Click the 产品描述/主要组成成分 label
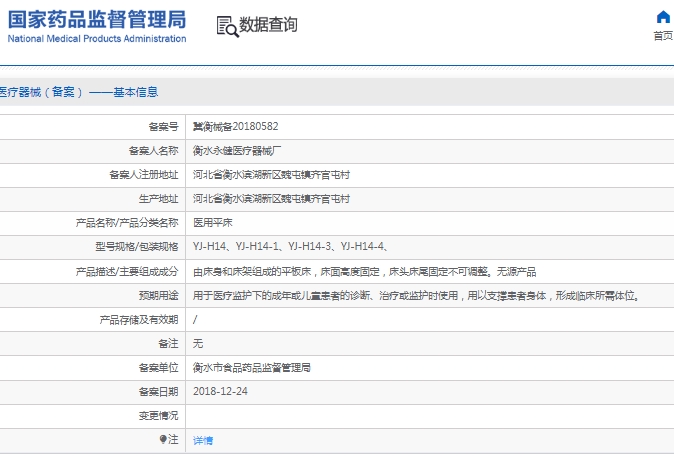The width and height of the screenshot is (674, 461). 127,271
